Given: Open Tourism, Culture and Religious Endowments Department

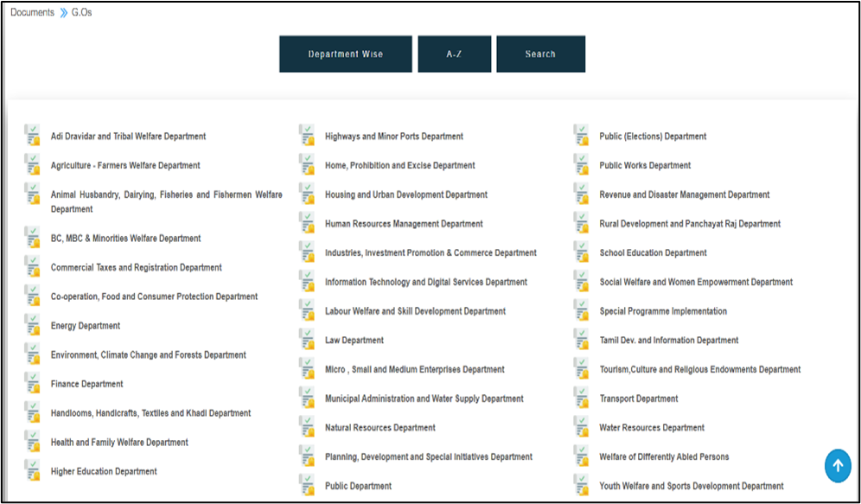Looking at the screenshot, I should pos(700,369).
